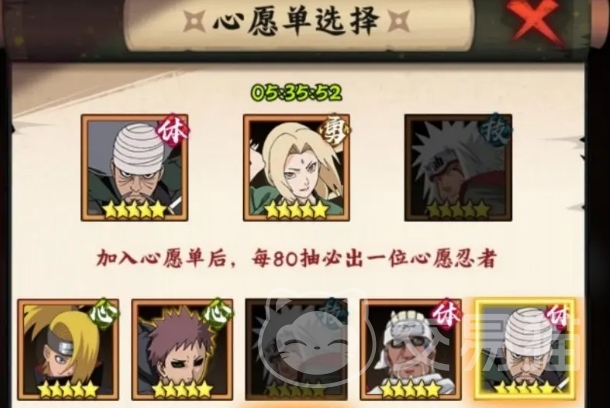Click the five-star row under Tsunade
This screenshot has height=408, width=610.
click(x=296, y=210)
